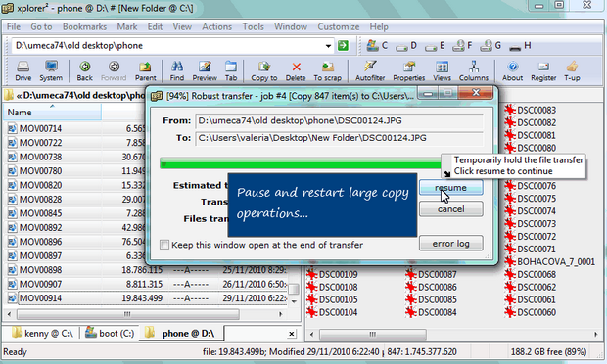
Task: Click the green transfer progress bar
Action: [301, 163]
